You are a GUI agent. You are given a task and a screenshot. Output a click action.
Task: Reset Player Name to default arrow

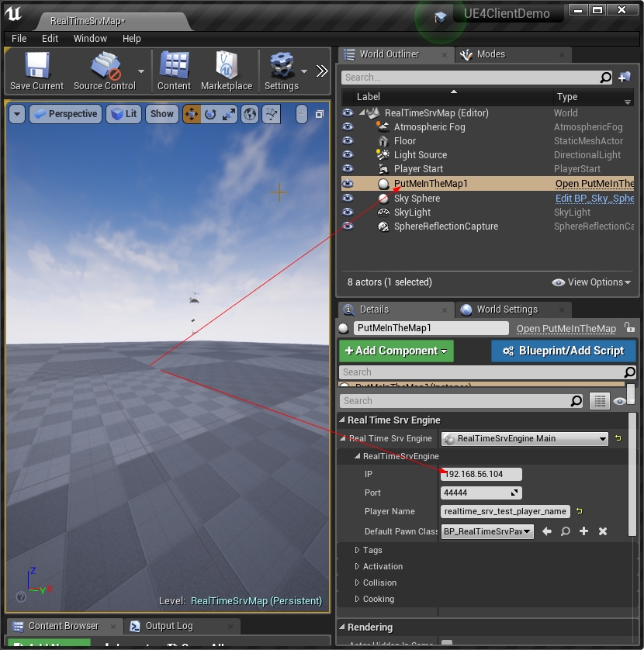pos(580,511)
